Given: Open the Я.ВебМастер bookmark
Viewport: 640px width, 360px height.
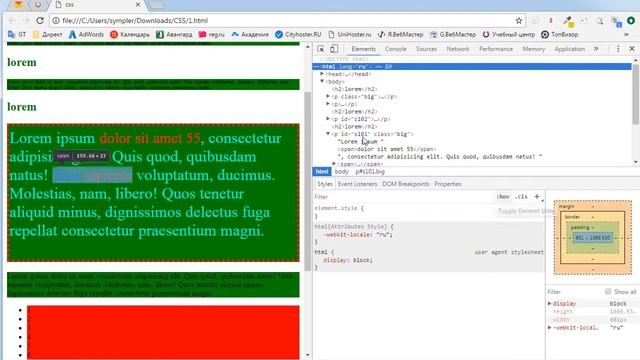Looking at the screenshot, I should (400, 35).
